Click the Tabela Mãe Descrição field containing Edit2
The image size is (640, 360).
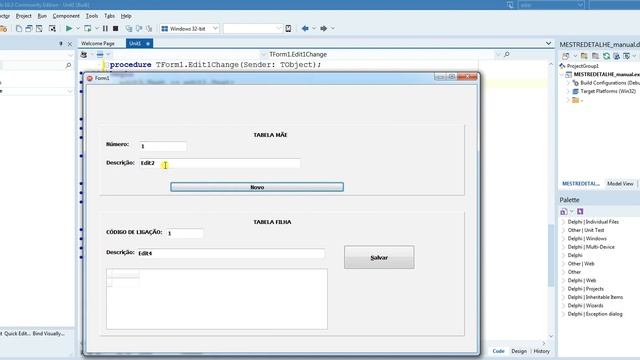220,163
